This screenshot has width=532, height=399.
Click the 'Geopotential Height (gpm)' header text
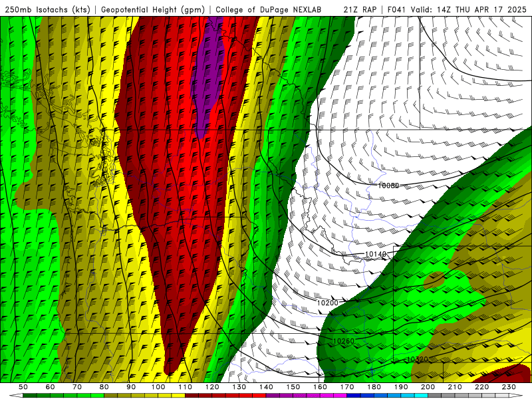pyautogui.click(x=153, y=9)
